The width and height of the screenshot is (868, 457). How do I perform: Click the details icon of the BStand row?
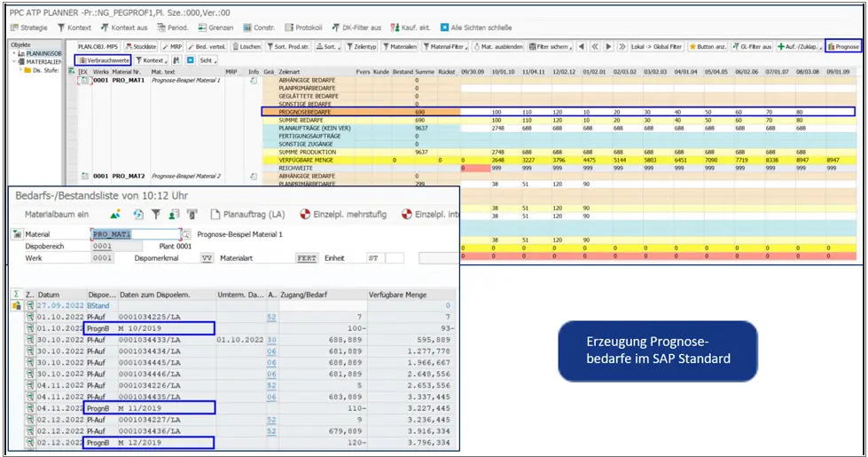click(30, 306)
